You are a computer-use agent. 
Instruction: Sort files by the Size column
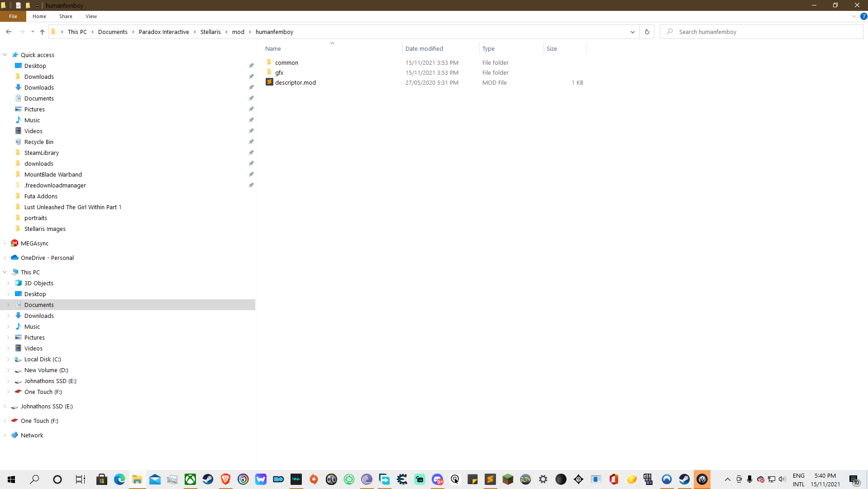[x=565, y=48]
